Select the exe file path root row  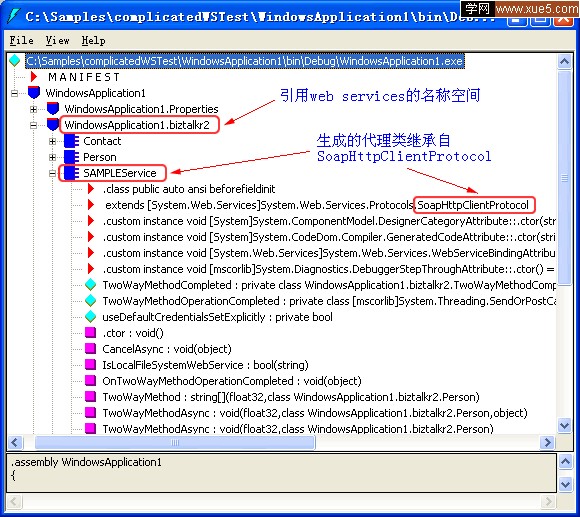coord(245,61)
